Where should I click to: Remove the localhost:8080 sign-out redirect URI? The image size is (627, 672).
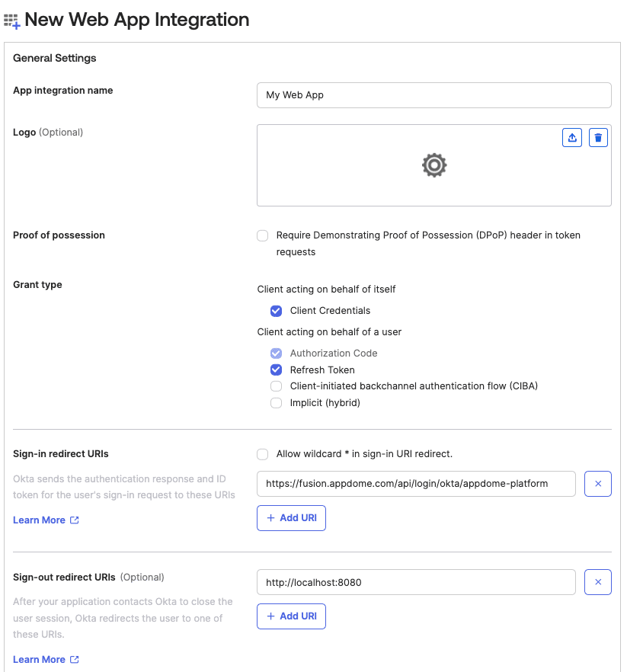[598, 582]
